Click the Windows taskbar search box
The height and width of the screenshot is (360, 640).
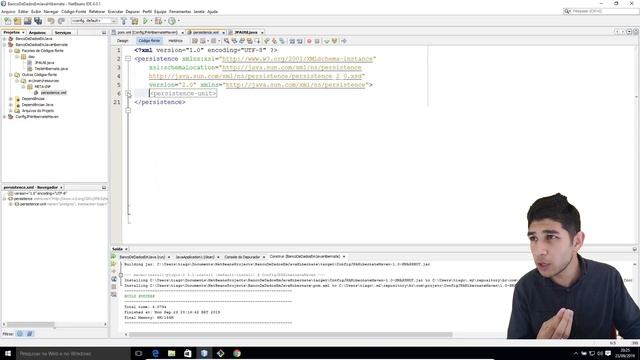pos(73,353)
